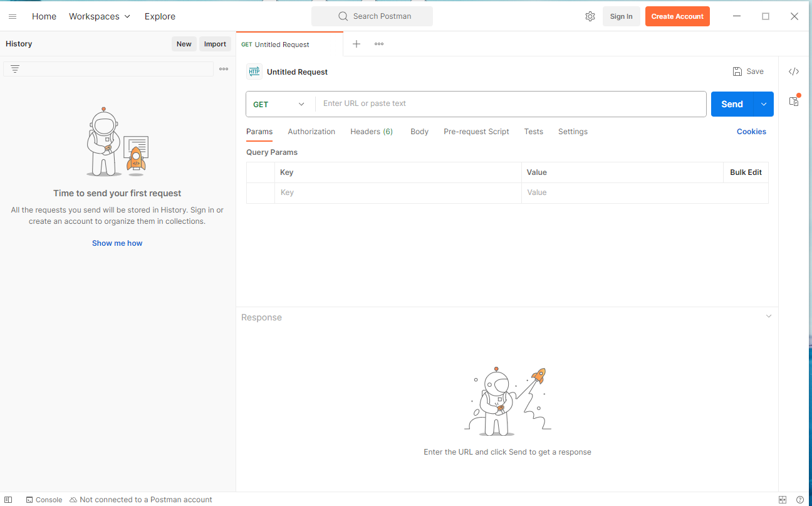Viewport: 812px width, 506px height.
Task: Open the Explore page
Action: click(x=160, y=16)
